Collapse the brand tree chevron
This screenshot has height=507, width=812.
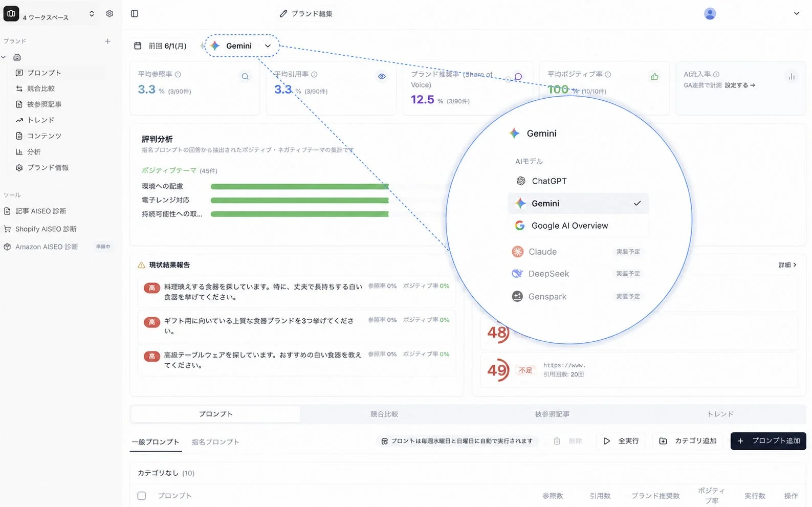tap(4, 57)
